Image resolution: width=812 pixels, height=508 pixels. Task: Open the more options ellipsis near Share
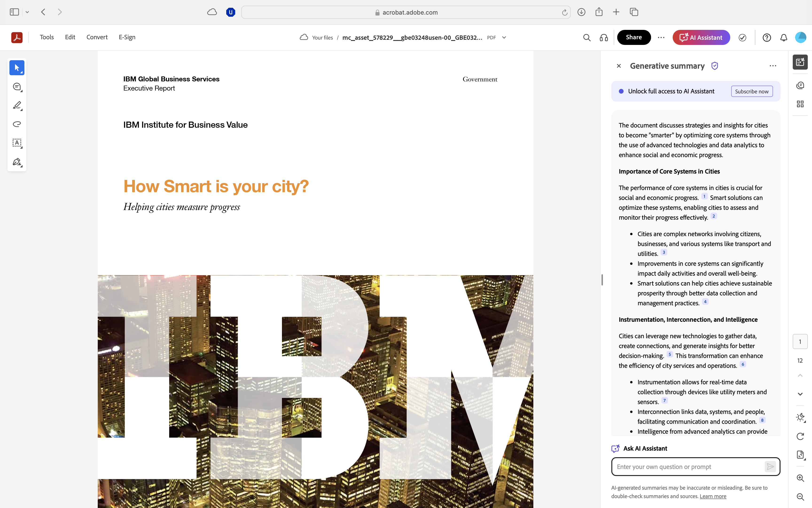tap(661, 37)
